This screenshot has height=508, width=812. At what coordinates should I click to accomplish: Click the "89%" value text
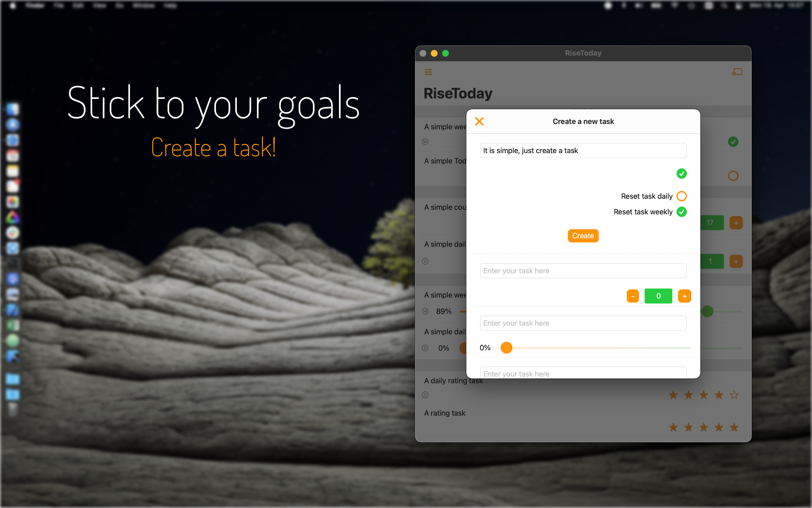[x=443, y=312]
